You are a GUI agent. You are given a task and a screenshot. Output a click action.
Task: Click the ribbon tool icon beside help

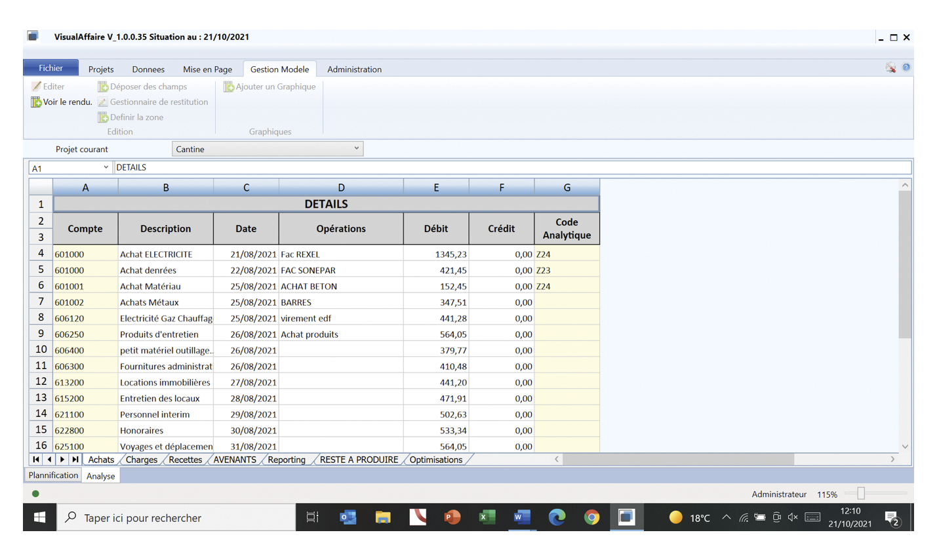coord(890,68)
